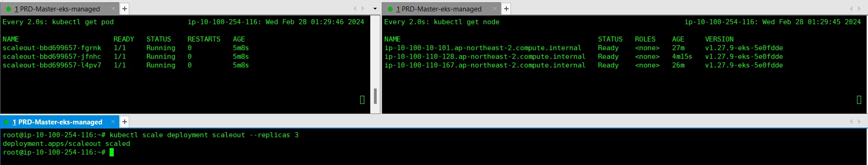Viewport: 868px width, 165px height.
Task: Click Running status of pod fgrnk
Action: (161, 48)
